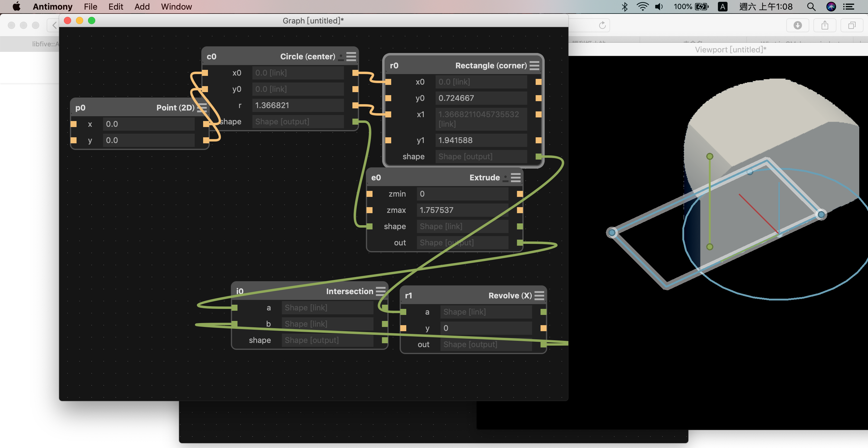Click the e0 out shape output port

[x=520, y=243]
